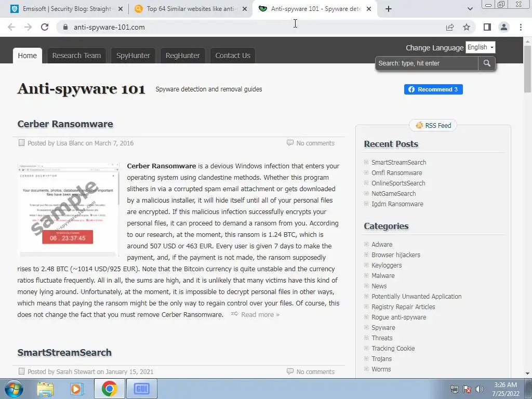This screenshot has height=399, width=532.
Task: Go back using the browser back arrow
Action: click(x=11, y=27)
